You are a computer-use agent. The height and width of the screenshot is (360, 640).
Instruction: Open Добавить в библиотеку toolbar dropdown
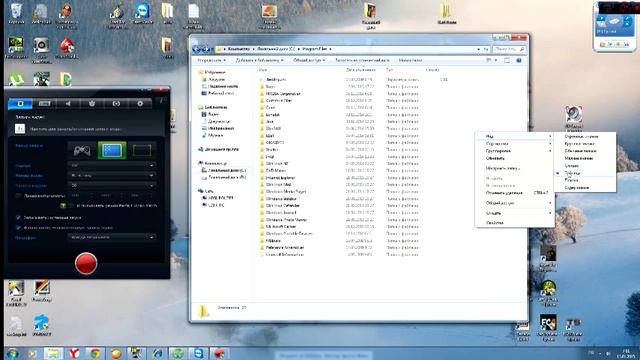(260, 60)
